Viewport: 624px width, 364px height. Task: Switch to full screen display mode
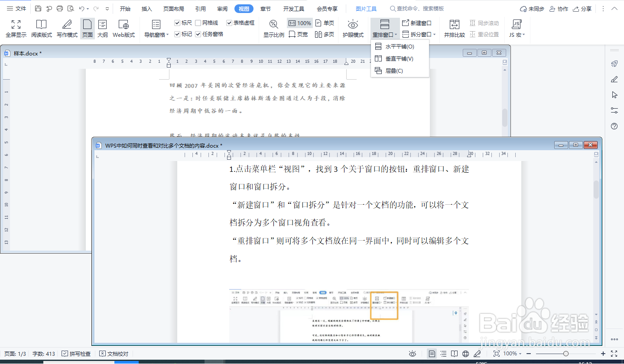click(x=16, y=29)
